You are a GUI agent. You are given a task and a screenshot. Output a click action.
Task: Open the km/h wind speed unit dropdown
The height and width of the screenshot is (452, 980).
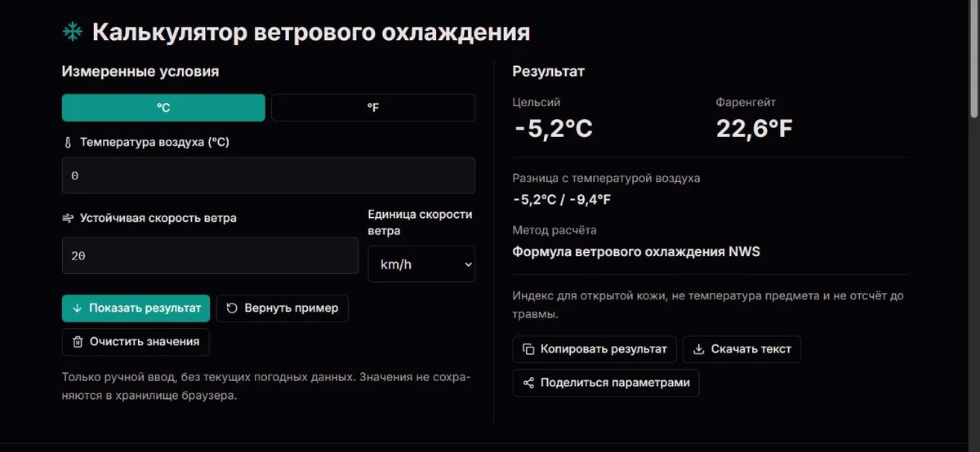pyautogui.click(x=421, y=264)
